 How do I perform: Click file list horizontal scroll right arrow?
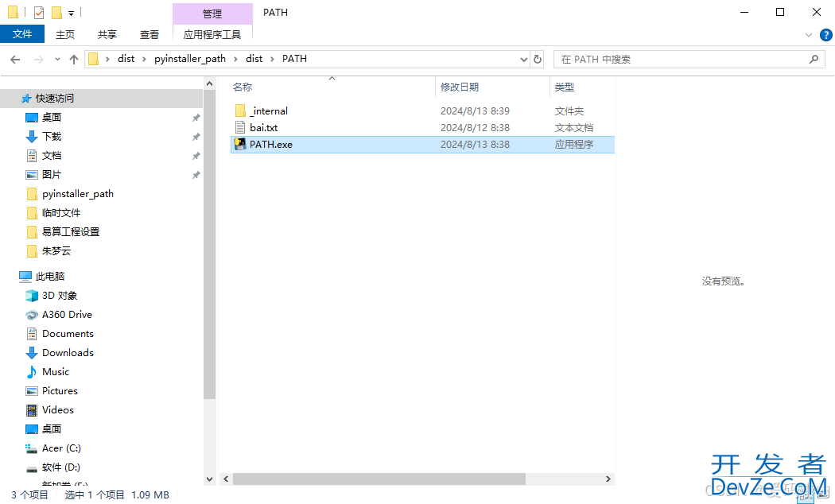click(x=608, y=479)
